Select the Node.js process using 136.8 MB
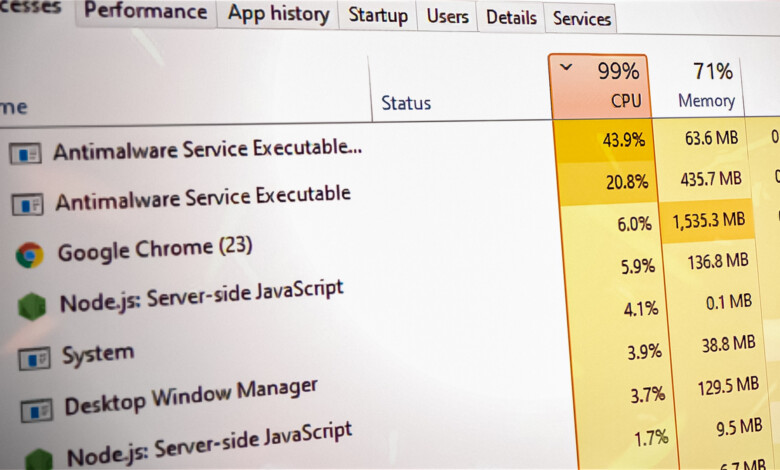Image resolution: width=780 pixels, height=470 pixels. pos(201,296)
